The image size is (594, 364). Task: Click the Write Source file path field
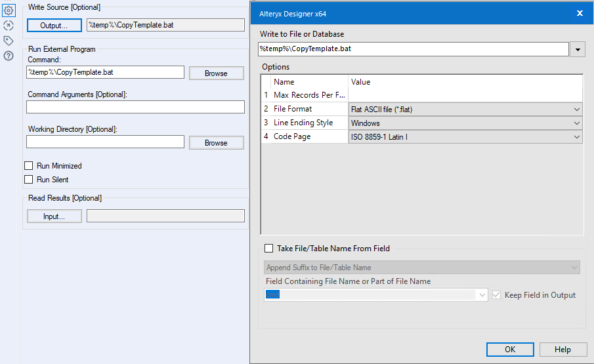[165, 25]
